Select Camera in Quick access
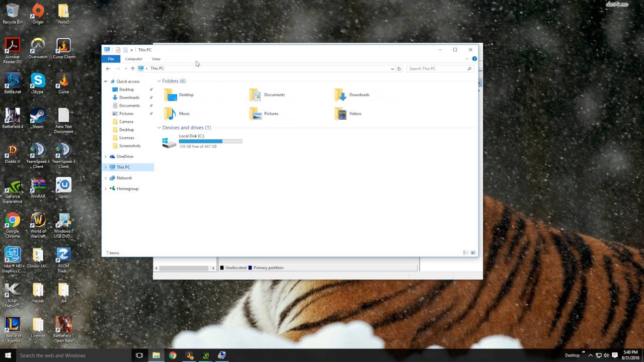Viewport: 644px width, 362px height. click(x=126, y=122)
